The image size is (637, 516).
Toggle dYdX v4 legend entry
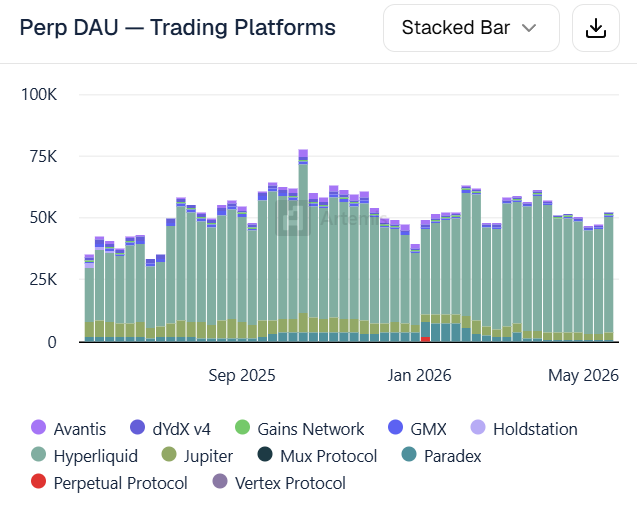[x=170, y=429]
